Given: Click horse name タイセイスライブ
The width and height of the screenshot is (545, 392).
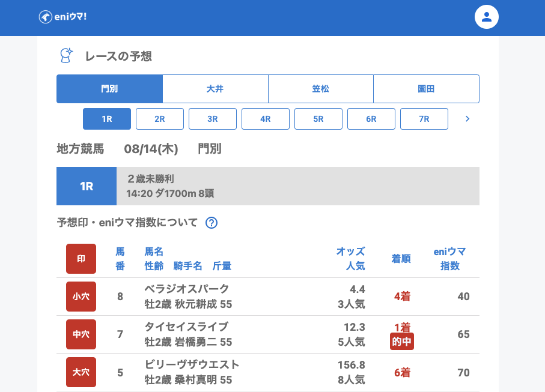Looking at the screenshot, I should click(x=186, y=327).
